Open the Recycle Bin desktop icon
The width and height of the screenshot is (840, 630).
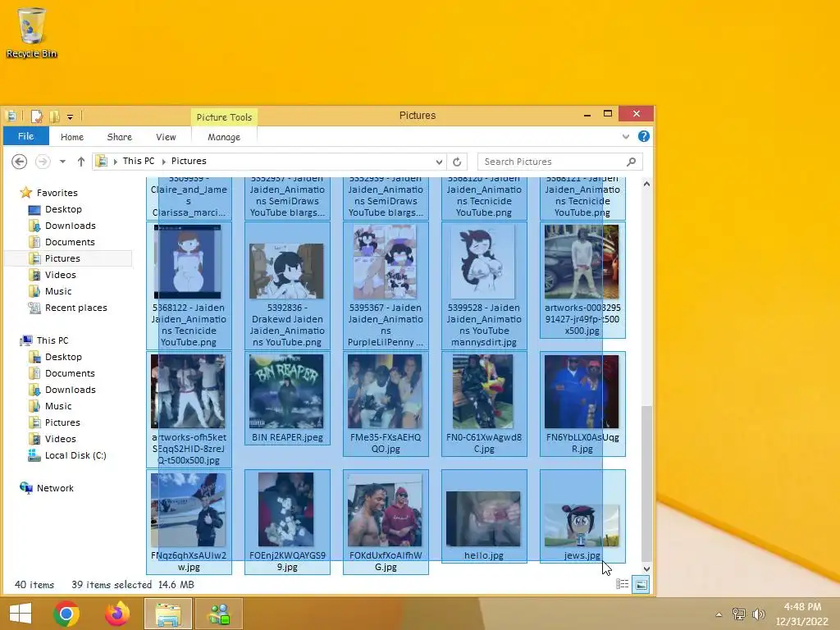pos(31,32)
